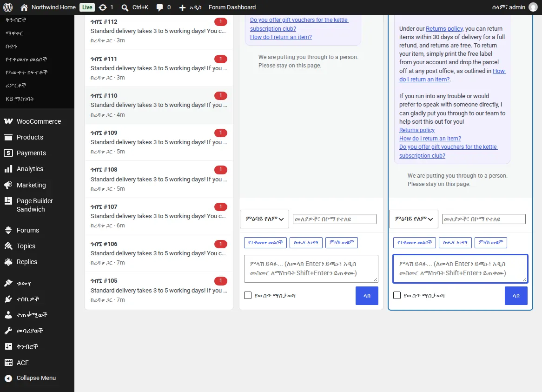Image resolution: width=542 pixels, height=392 pixels.
Task: Open the ምዕባይ የለም dropdown in the panel without outline
Action: point(264,219)
